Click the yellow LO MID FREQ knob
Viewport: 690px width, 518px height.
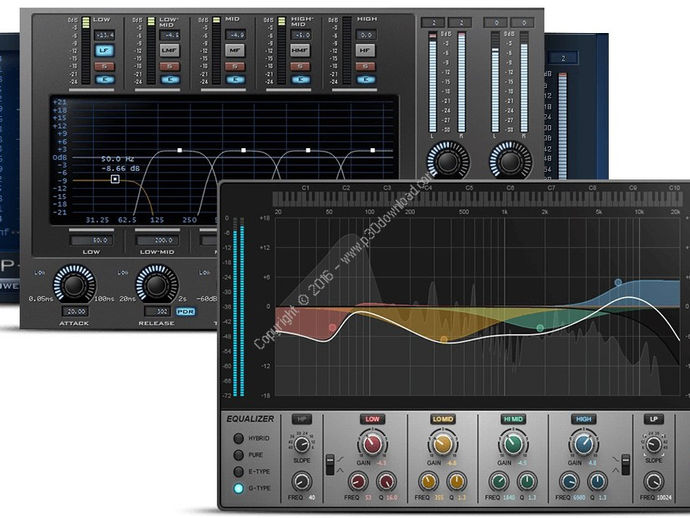coord(428,482)
